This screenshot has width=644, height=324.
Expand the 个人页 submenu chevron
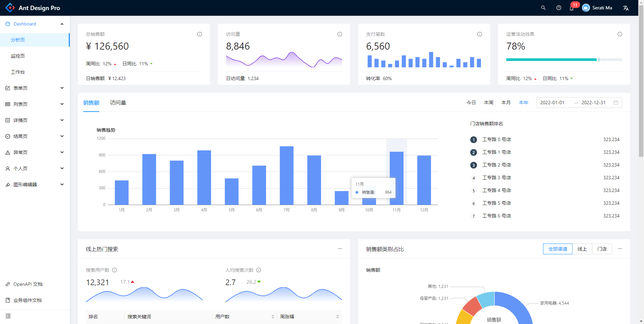click(62, 169)
